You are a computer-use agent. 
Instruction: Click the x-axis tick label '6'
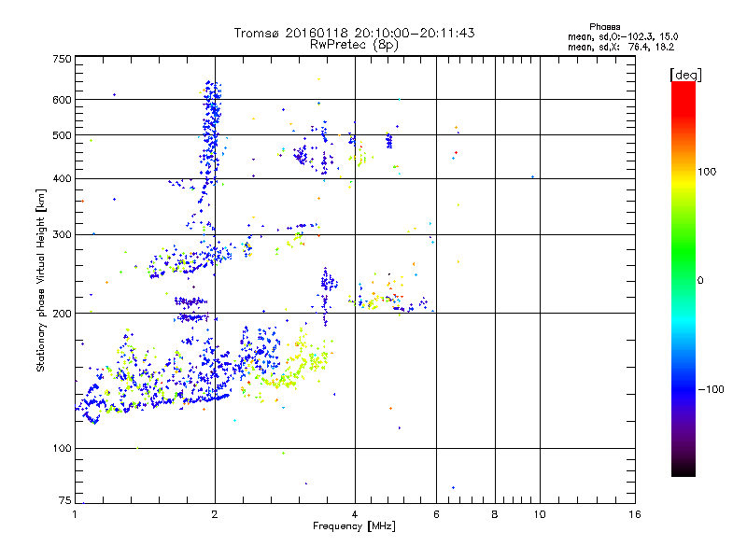(x=436, y=514)
